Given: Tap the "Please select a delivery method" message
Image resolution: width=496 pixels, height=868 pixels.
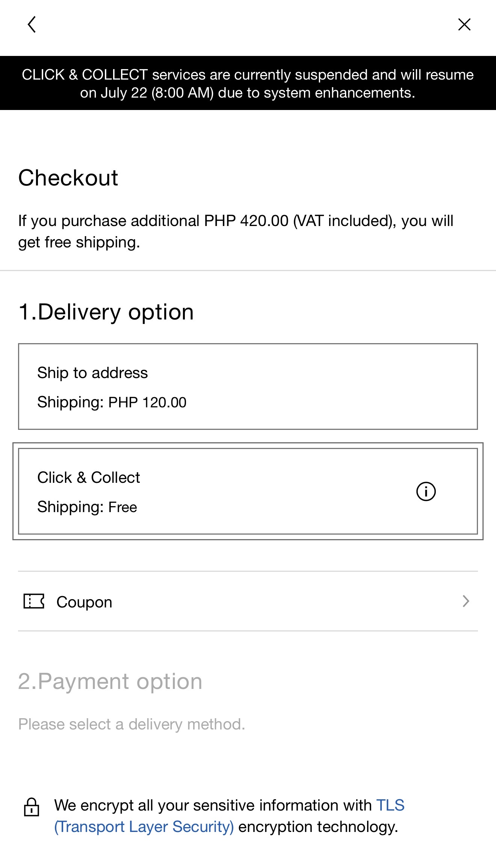Looking at the screenshot, I should (x=132, y=724).
